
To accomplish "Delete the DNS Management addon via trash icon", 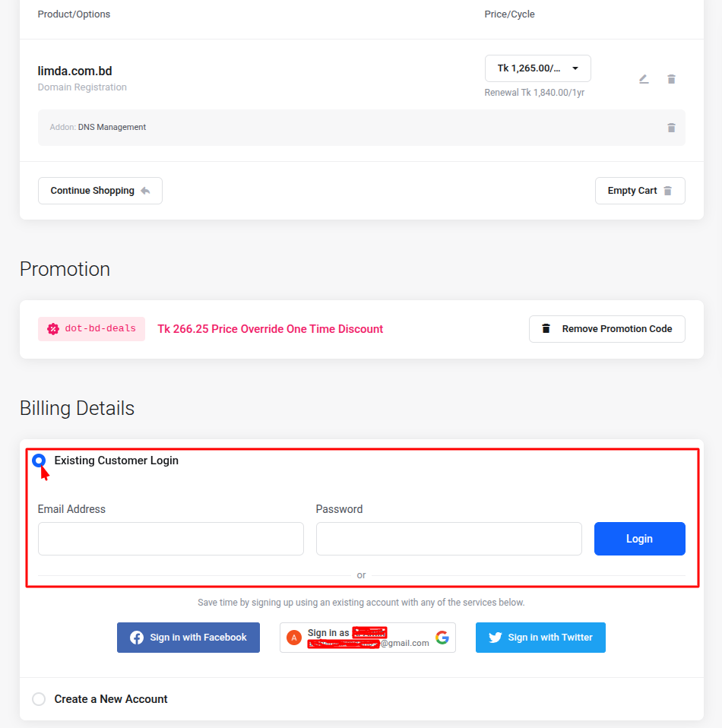I will coord(671,128).
